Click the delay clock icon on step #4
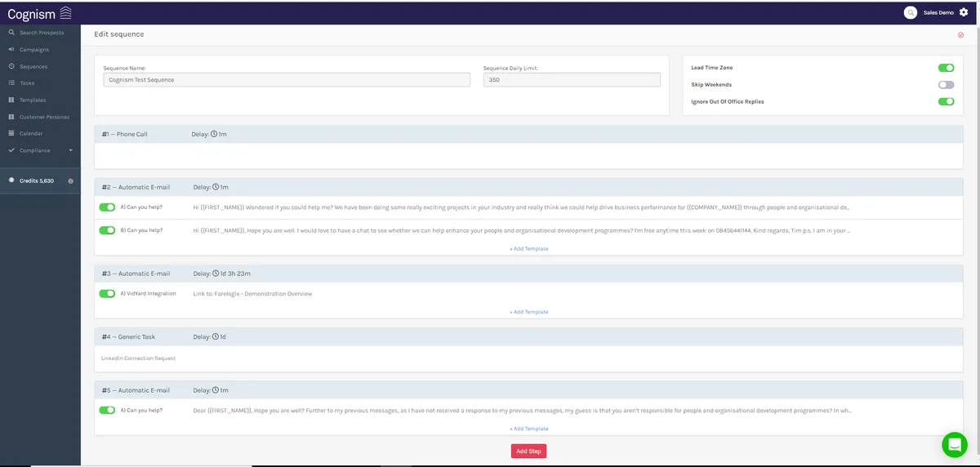This screenshot has width=980, height=467. click(x=216, y=336)
